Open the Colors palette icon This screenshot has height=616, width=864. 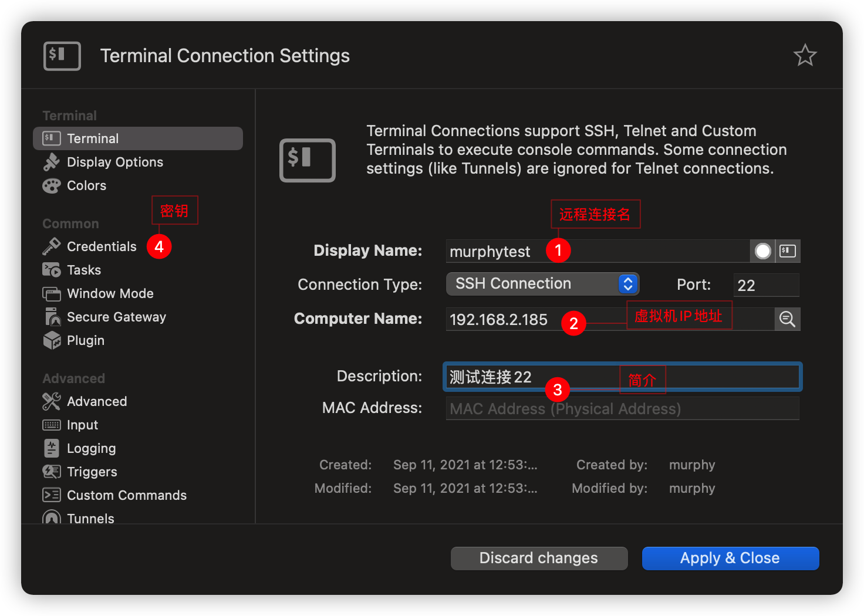click(52, 186)
